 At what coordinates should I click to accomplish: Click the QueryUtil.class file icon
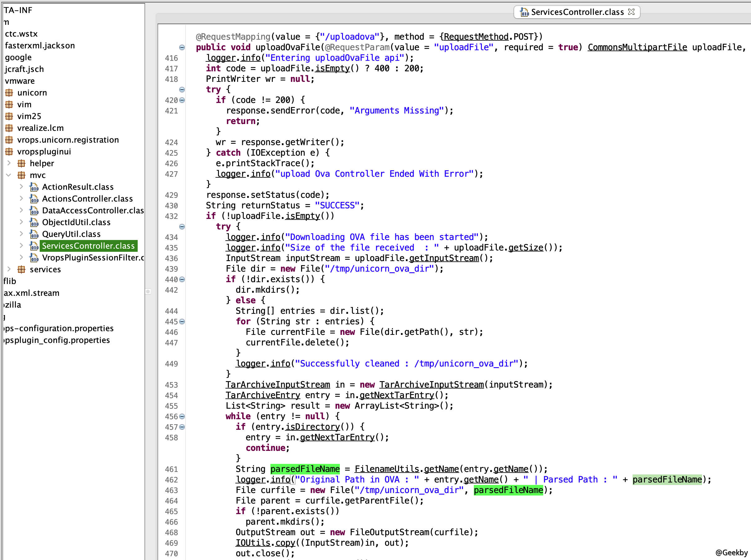tap(34, 234)
